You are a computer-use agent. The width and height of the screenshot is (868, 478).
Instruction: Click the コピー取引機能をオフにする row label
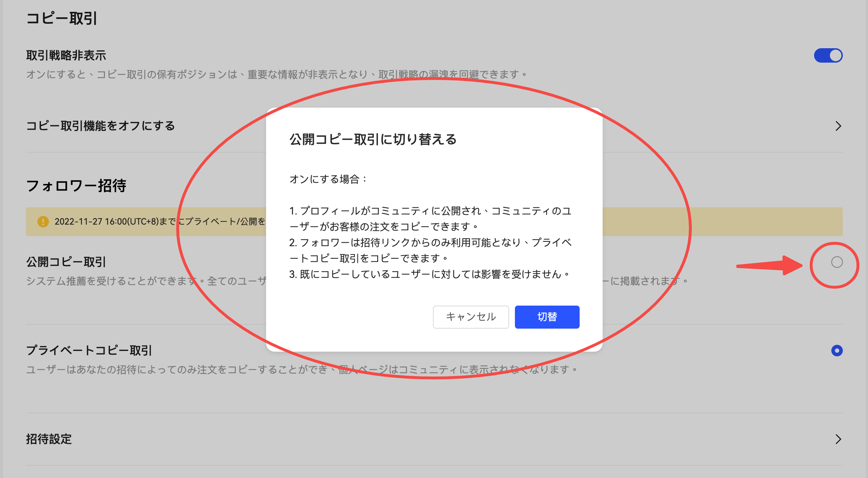100,126
